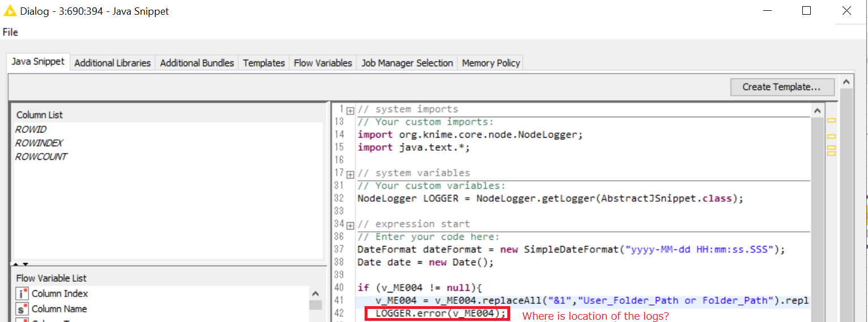Click the topmost yellow warning marker in overview ruler

831,120
